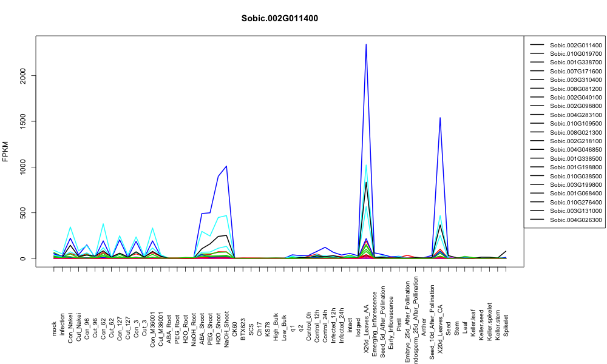
Task: Click the blue peak above NaOH_Shoot
Action: pos(226,166)
